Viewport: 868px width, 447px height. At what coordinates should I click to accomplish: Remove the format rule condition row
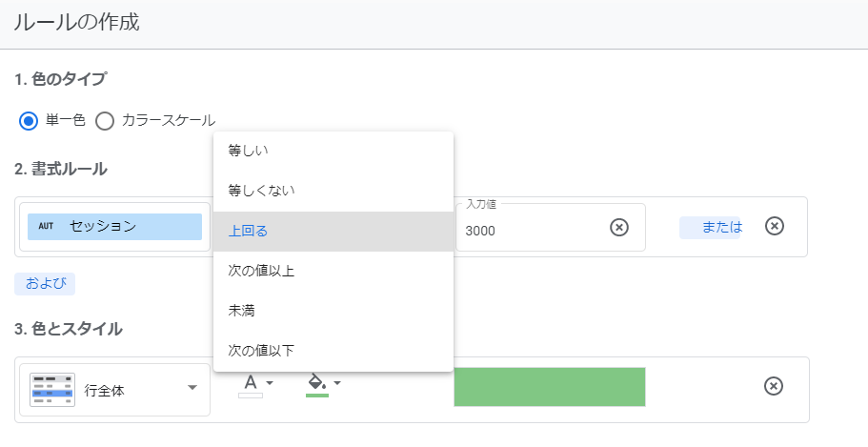click(x=775, y=226)
